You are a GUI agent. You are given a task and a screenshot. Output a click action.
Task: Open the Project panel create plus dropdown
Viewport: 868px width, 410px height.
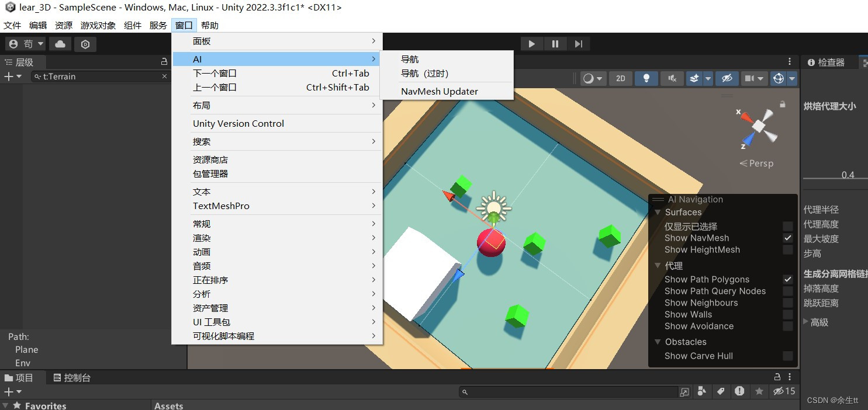point(13,391)
